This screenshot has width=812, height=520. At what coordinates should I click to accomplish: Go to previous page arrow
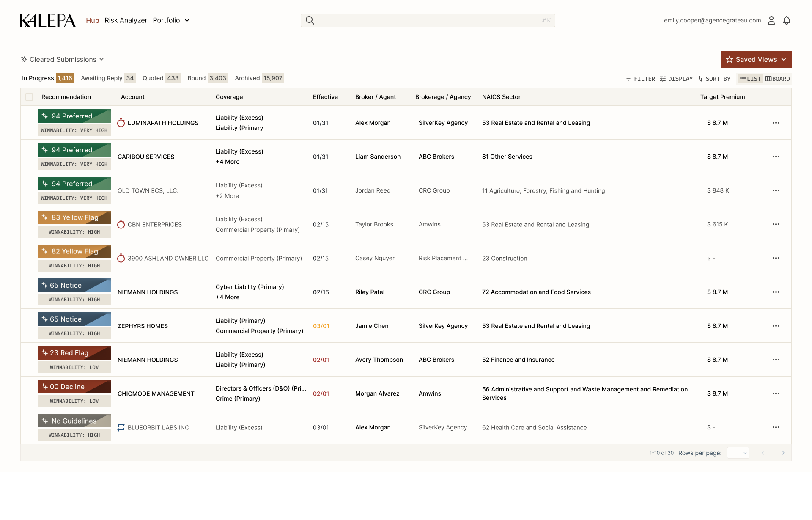coord(763,453)
